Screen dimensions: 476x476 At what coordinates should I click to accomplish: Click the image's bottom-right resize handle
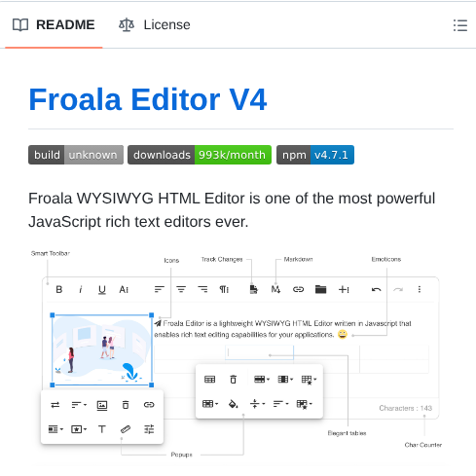coord(151,384)
